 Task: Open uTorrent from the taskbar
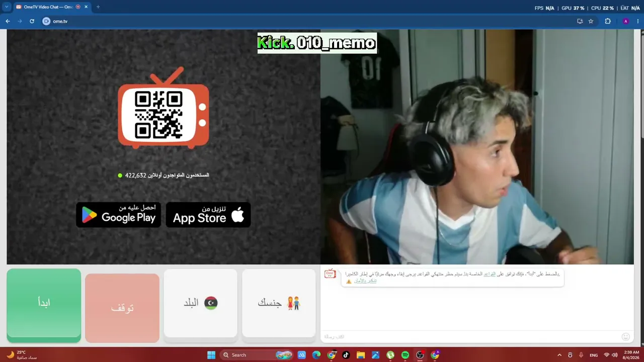click(x=390, y=355)
